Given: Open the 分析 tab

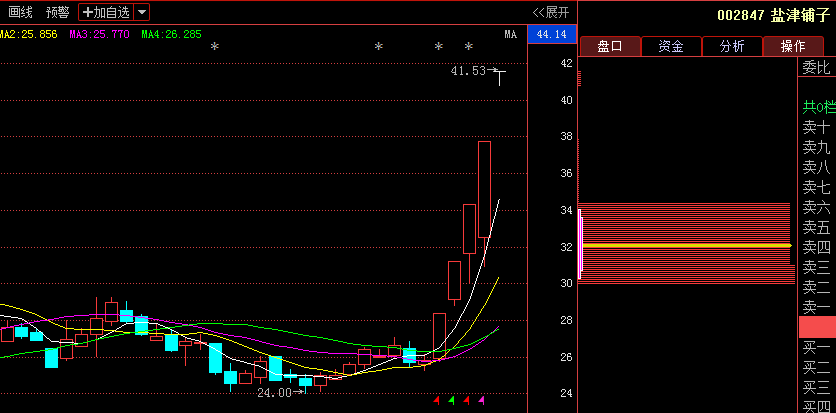Looking at the screenshot, I should point(731,46).
